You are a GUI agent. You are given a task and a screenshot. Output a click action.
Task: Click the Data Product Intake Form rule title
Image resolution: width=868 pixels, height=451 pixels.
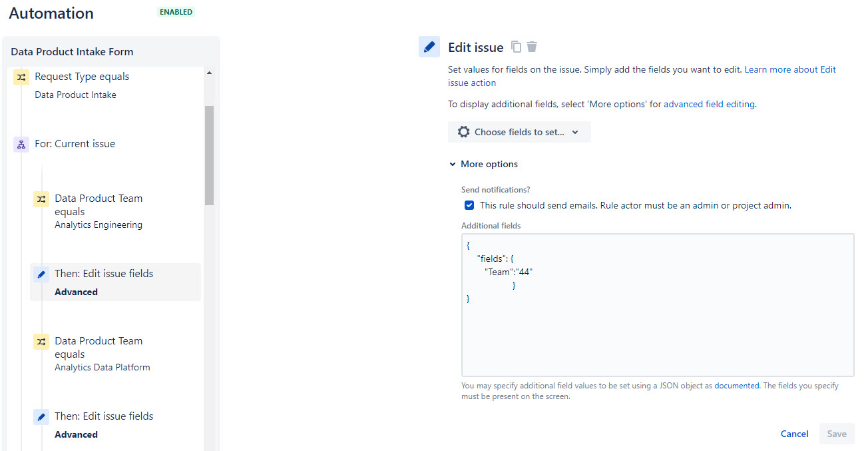(73, 51)
